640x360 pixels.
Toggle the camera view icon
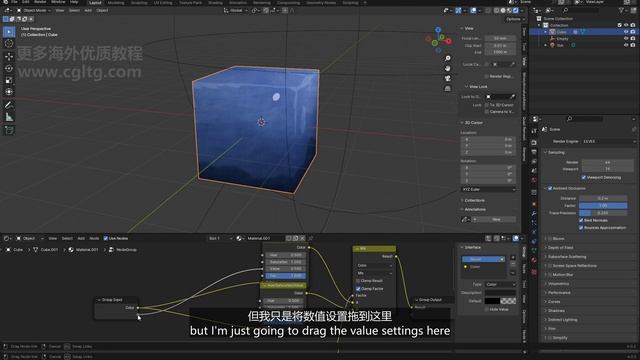[x=448, y=78]
